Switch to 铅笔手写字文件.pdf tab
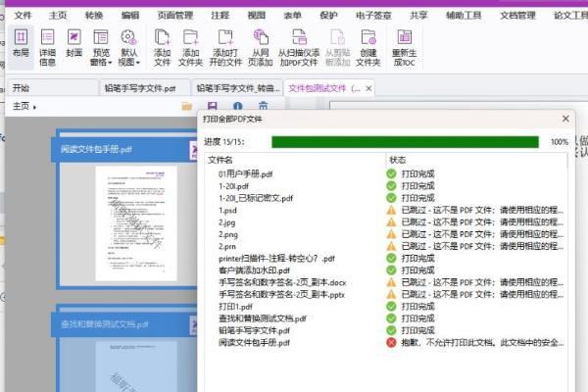Viewport: 588px width, 392px height. pyautogui.click(x=144, y=88)
